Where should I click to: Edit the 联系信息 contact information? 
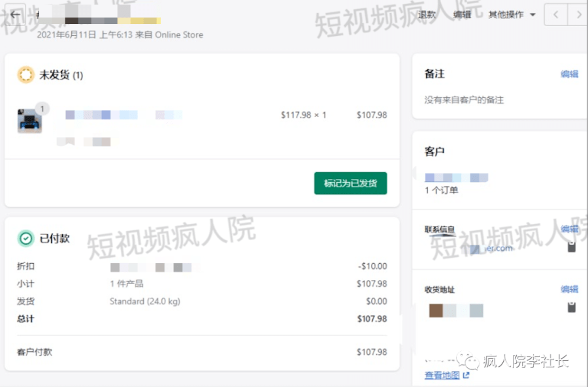[x=569, y=228]
